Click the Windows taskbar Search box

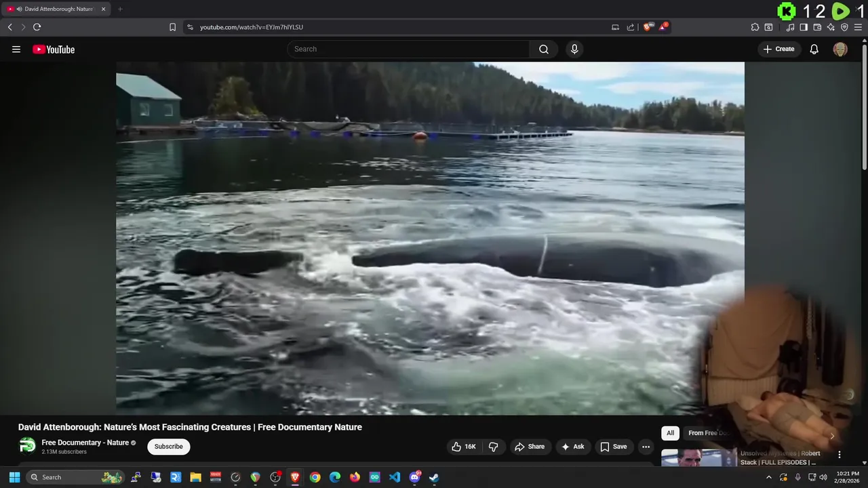[x=75, y=477]
